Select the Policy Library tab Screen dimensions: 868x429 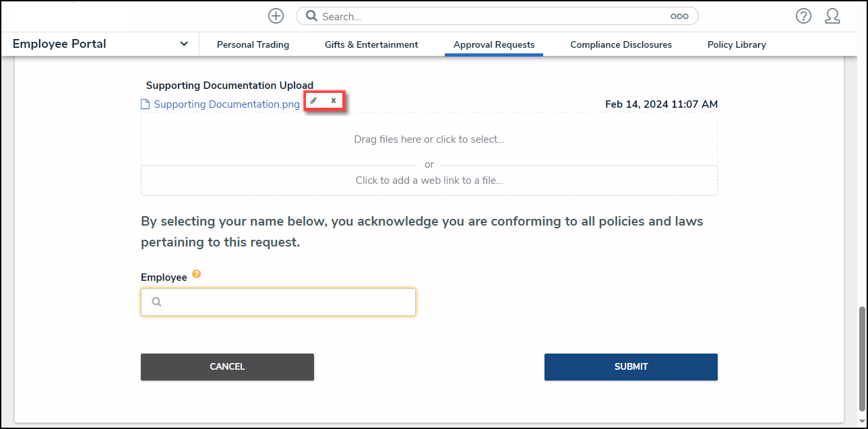click(737, 44)
